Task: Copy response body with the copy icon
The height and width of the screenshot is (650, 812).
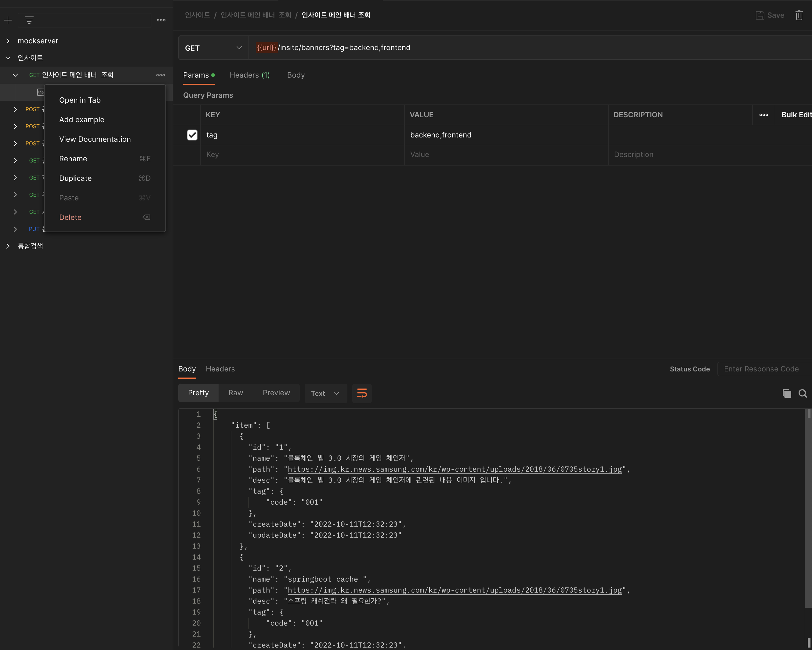Action: pyautogui.click(x=786, y=393)
